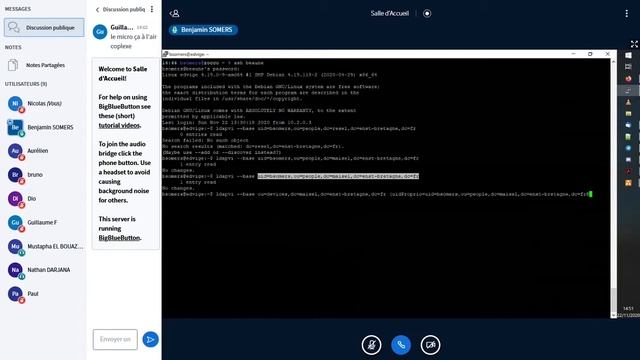Click Paul avatar icon
The image size is (640, 360).
pos(15,294)
